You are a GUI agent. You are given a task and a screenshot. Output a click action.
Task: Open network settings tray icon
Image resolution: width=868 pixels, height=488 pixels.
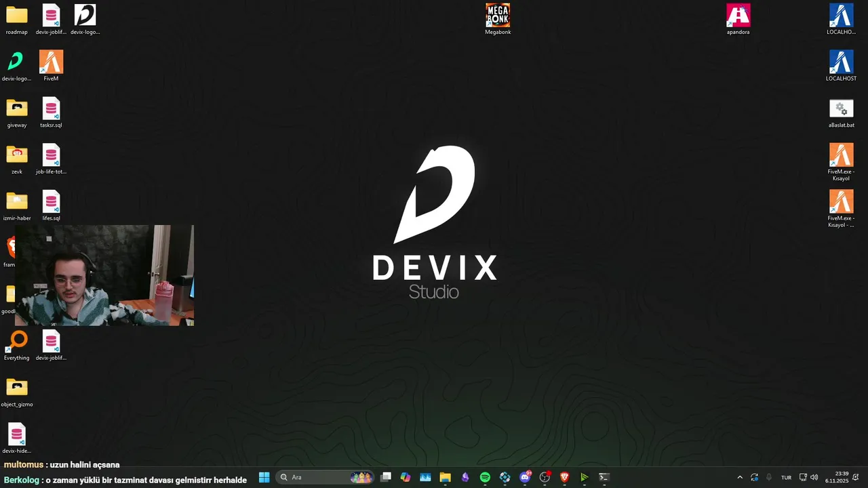pyautogui.click(x=803, y=477)
